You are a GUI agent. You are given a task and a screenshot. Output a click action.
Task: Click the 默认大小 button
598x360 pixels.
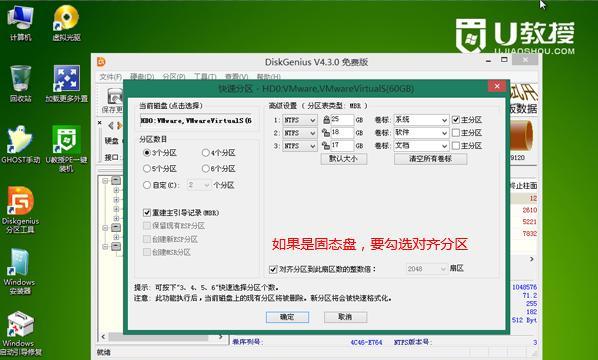[x=344, y=159]
